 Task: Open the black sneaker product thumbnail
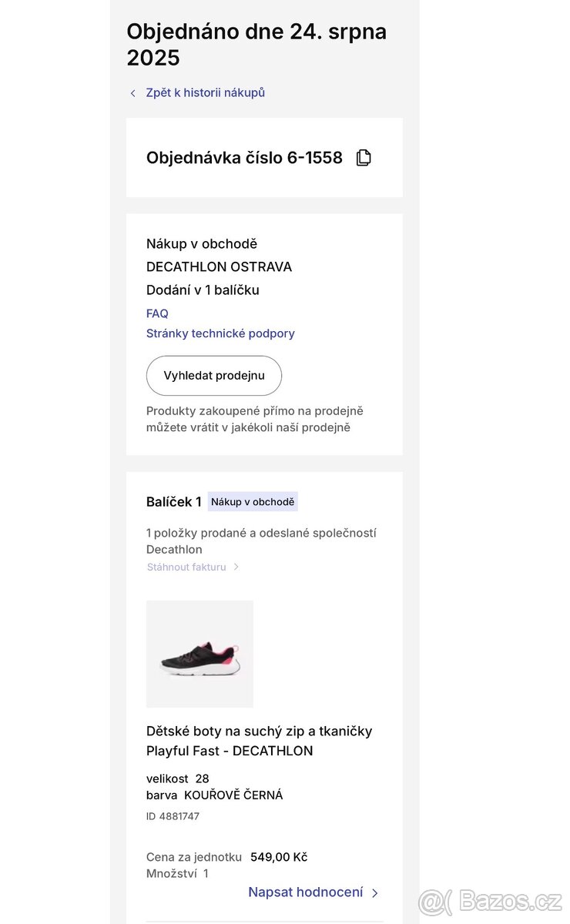pos(199,654)
